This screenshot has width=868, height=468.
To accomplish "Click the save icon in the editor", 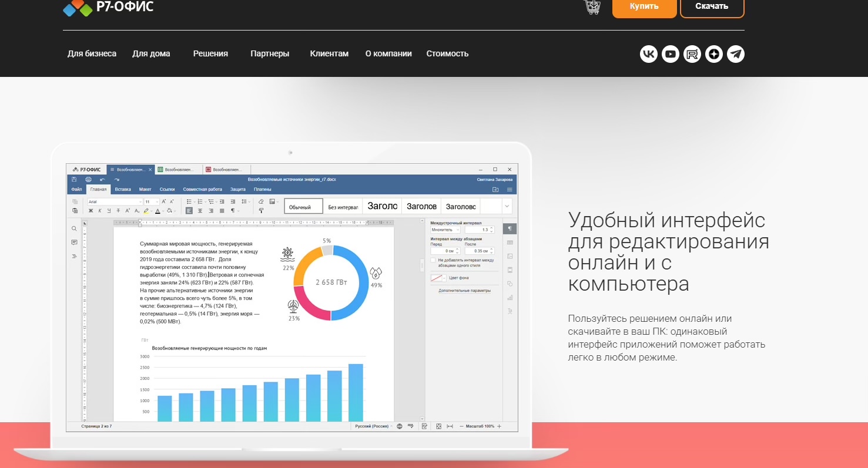I will pyautogui.click(x=74, y=179).
